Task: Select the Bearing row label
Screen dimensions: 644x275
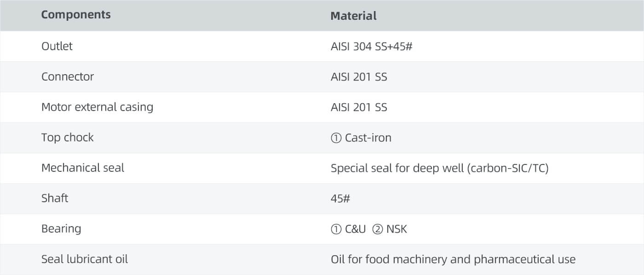Action: [61, 229]
